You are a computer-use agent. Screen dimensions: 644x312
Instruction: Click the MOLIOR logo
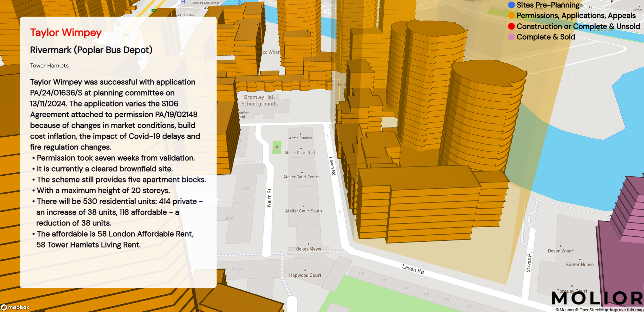pos(597,298)
